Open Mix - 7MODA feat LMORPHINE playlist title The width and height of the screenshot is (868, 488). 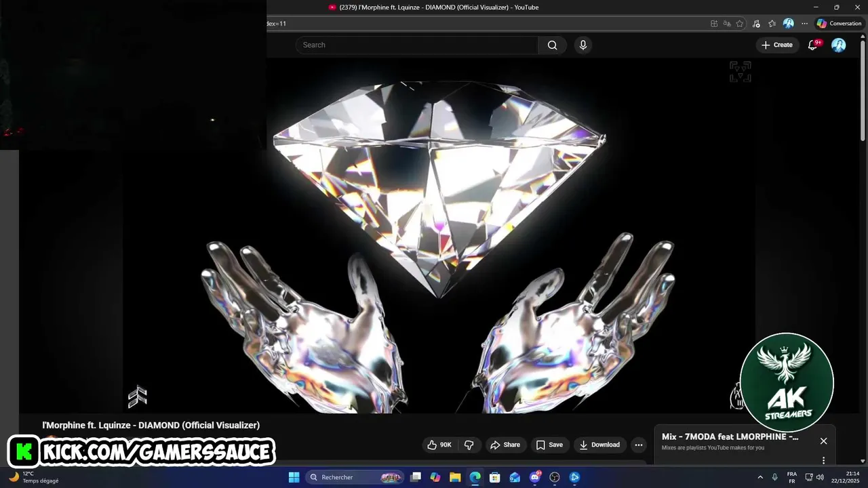(730, 436)
